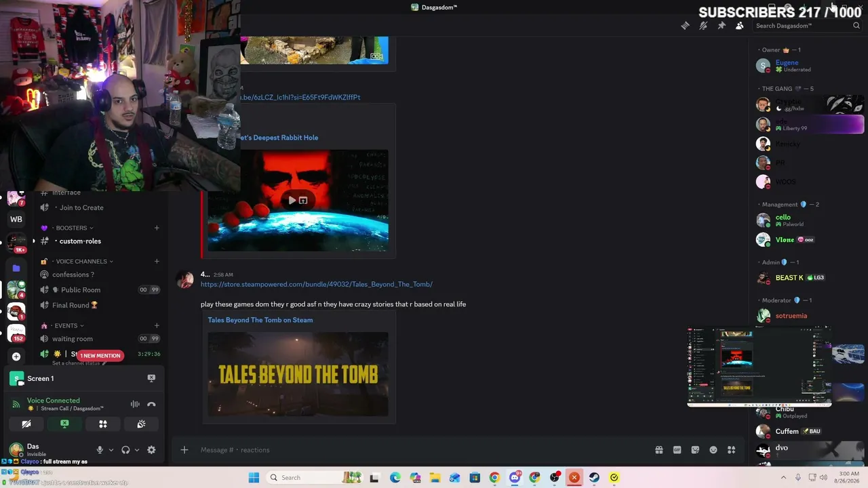
Task: Disconnect from the voice call
Action: (151, 405)
